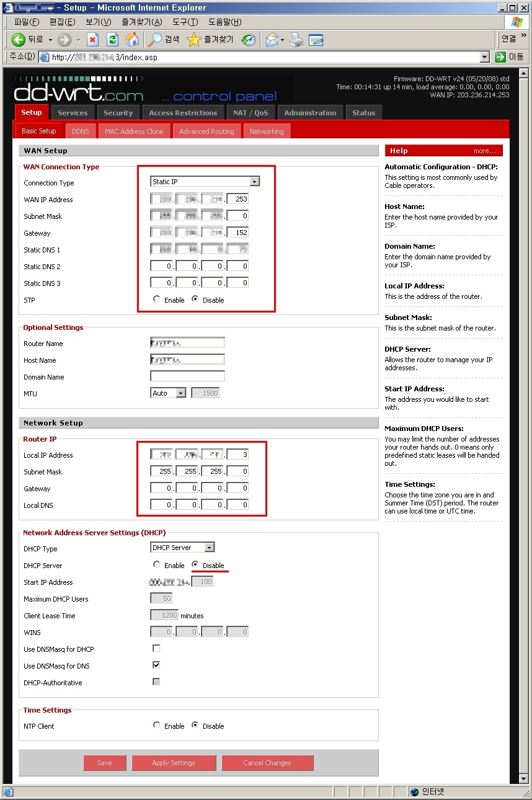Open the Forward button history dropdown arrow
Viewport: 532px width, 800px height.
pyautogui.click(x=78, y=40)
